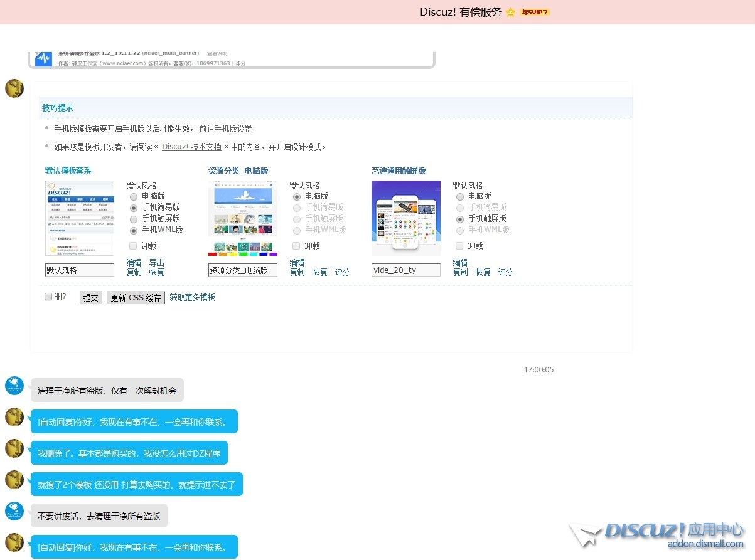Click the user avatar next to 就搜了2个模板 message
This screenshot has width=755, height=560.
click(x=14, y=480)
